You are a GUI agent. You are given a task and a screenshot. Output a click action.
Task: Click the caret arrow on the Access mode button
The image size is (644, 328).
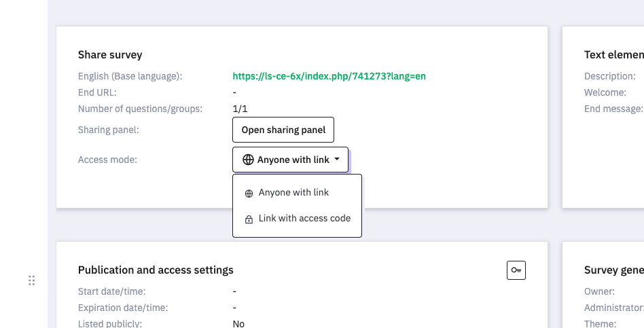pos(337,160)
